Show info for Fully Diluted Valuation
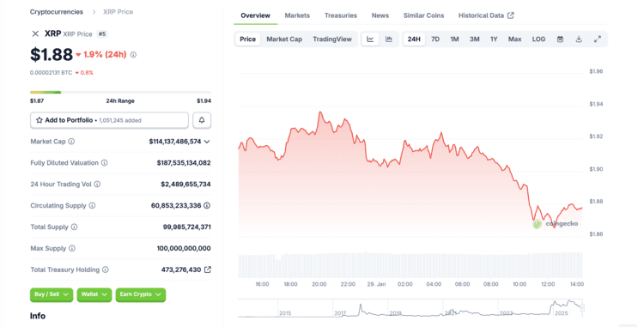Screen dimensions: 644x327 (x=104, y=163)
